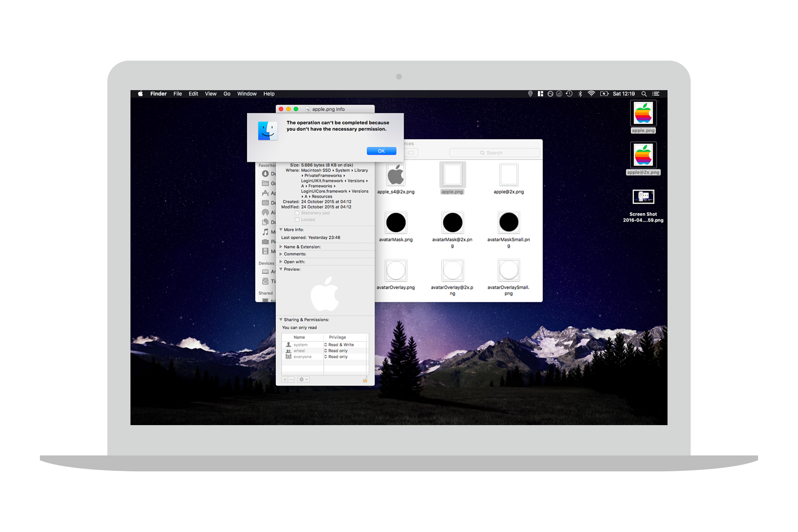Open the Help menu

(x=269, y=94)
